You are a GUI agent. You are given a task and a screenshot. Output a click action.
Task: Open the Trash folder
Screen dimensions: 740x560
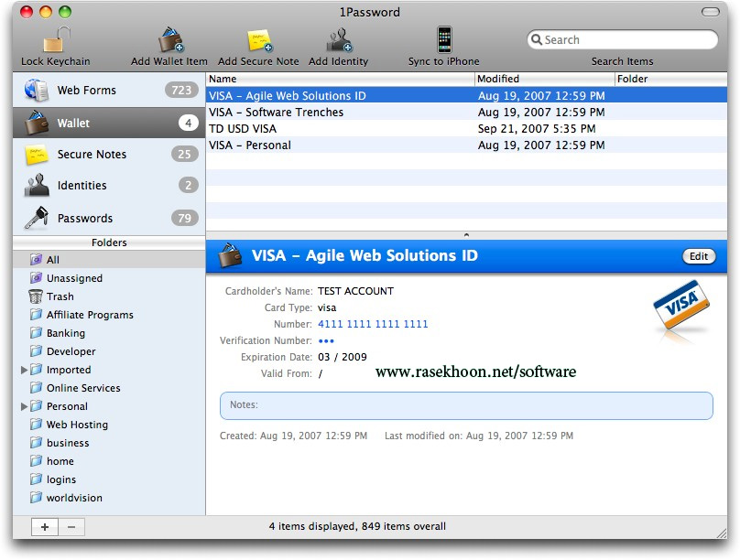109,296
